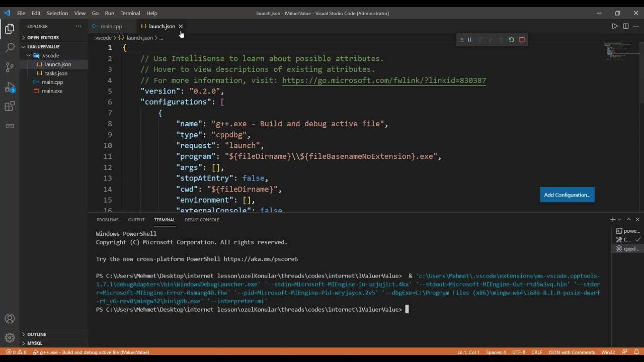
Task: Select the build task terminal with wrench icon
Action: [628, 240]
